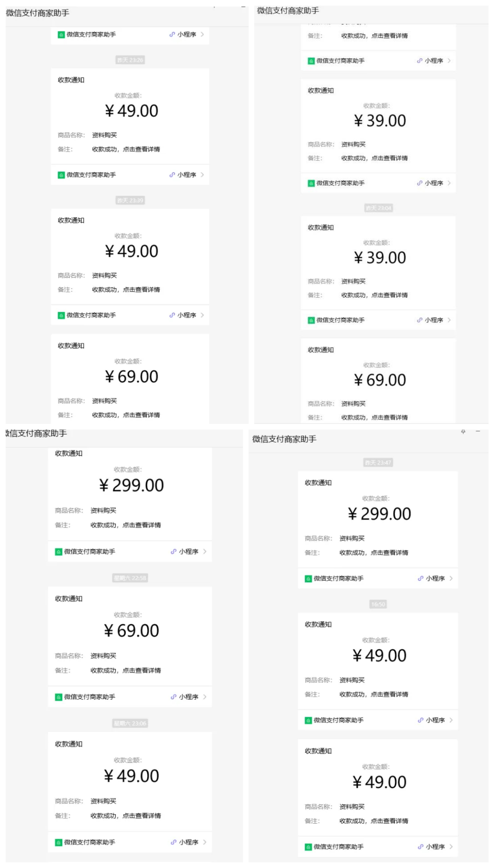Click 微信支付商家助手 label under 昨天 23:04 ¥39.00 card
The width and height of the screenshot is (494, 868).
click(x=340, y=320)
